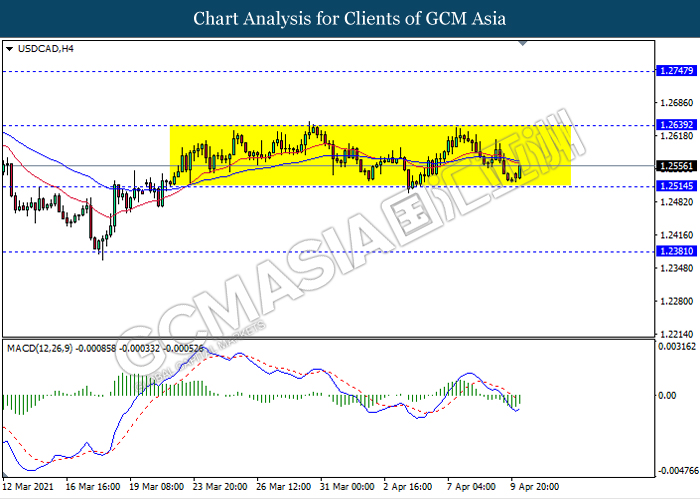Select the 1.25145 support level label
This screenshot has width=700, height=500.
coord(676,186)
